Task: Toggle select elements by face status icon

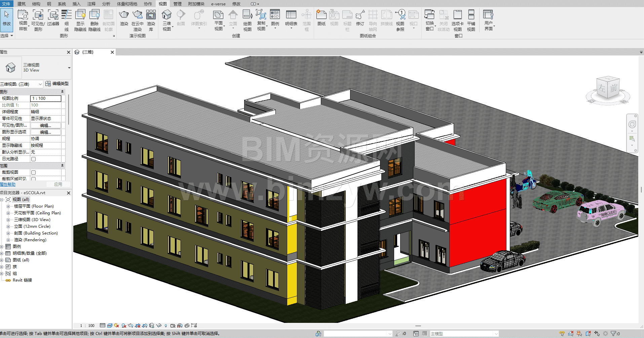Action: (x=588, y=334)
